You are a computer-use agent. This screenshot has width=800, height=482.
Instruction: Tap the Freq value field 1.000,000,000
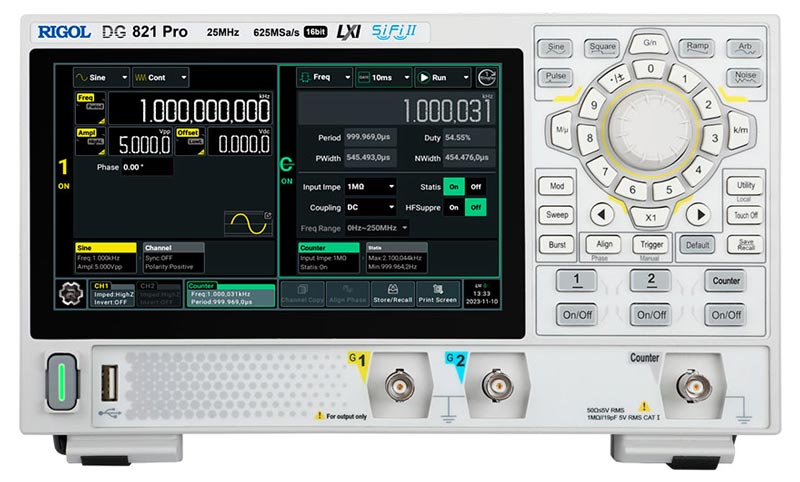coord(188,109)
